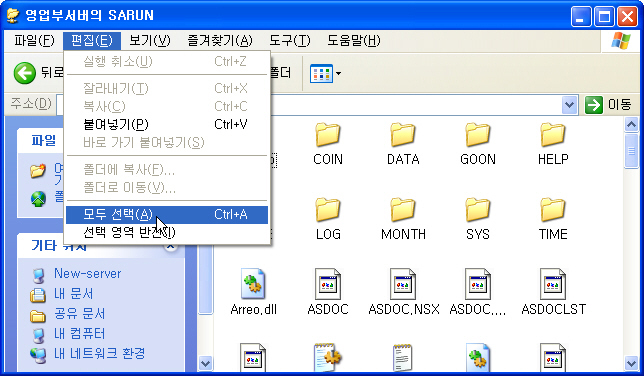644x376 pixels.
Task: Open the 도구(T) menu
Action: [x=290, y=41]
